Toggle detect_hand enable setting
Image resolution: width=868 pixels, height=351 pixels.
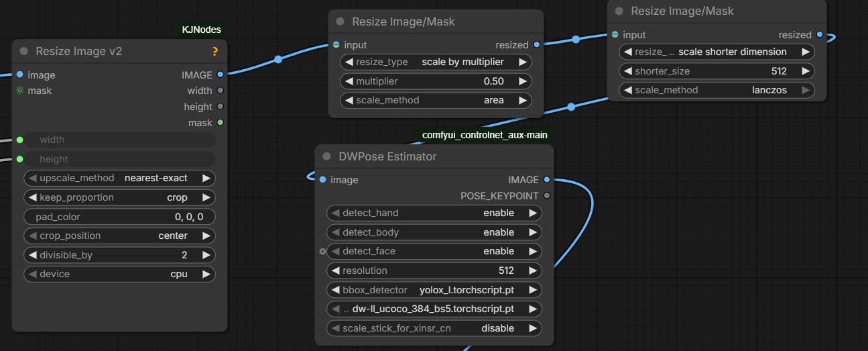[x=434, y=213]
